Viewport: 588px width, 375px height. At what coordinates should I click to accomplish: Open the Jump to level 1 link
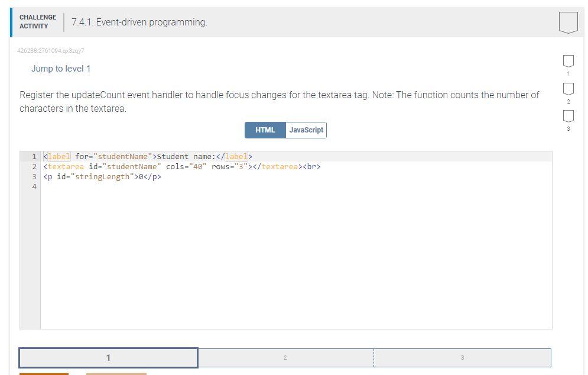[61, 68]
